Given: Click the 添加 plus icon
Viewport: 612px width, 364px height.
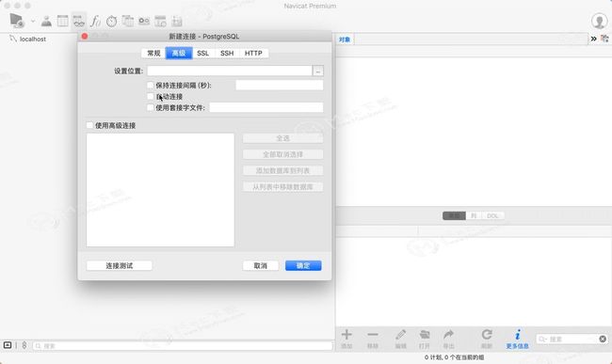Looking at the screenshot, I should tap(346, 339).
